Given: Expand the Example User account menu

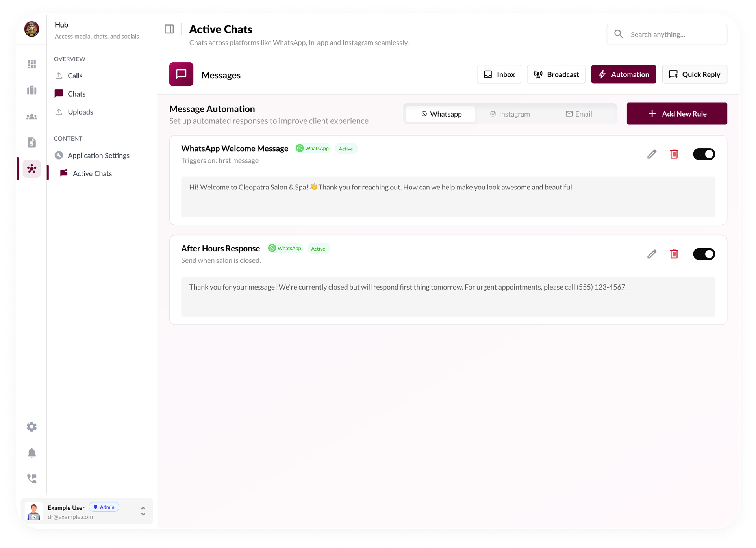Looking at the screenshot, I should 143,511.
